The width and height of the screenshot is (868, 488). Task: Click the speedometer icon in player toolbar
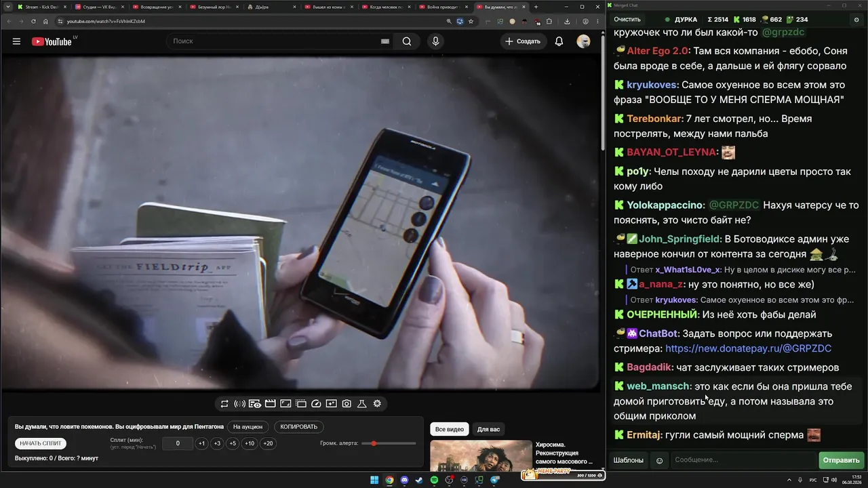[x=316, y=404]
